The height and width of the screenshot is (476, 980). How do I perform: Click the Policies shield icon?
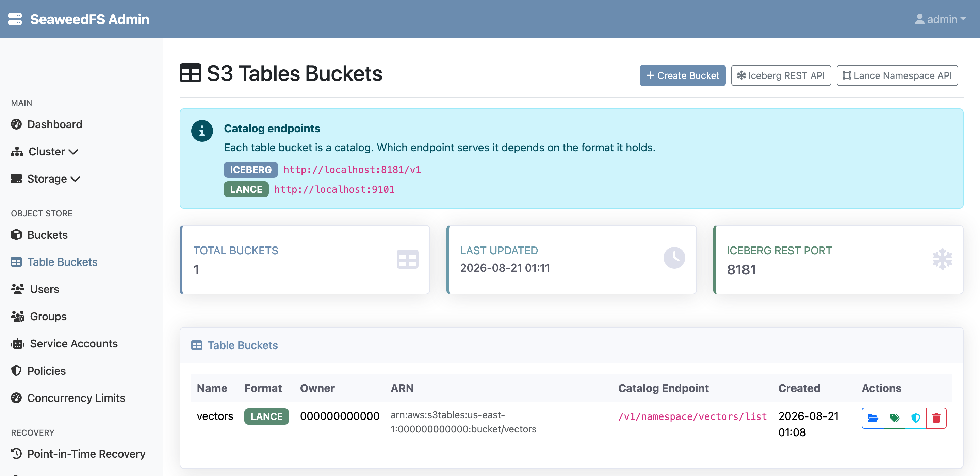click(x=16, y=371)
